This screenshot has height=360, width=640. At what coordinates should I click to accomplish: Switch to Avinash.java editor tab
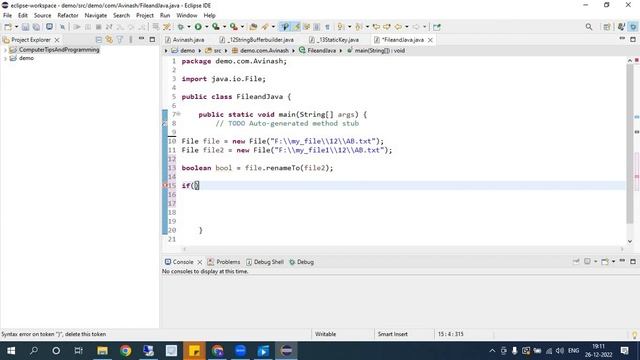[x=184, y=40]
